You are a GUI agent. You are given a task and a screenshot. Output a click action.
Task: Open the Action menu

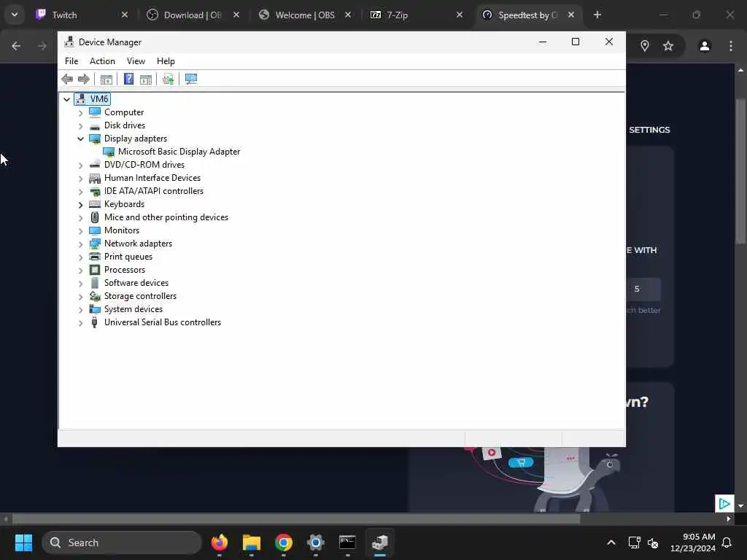102,61
